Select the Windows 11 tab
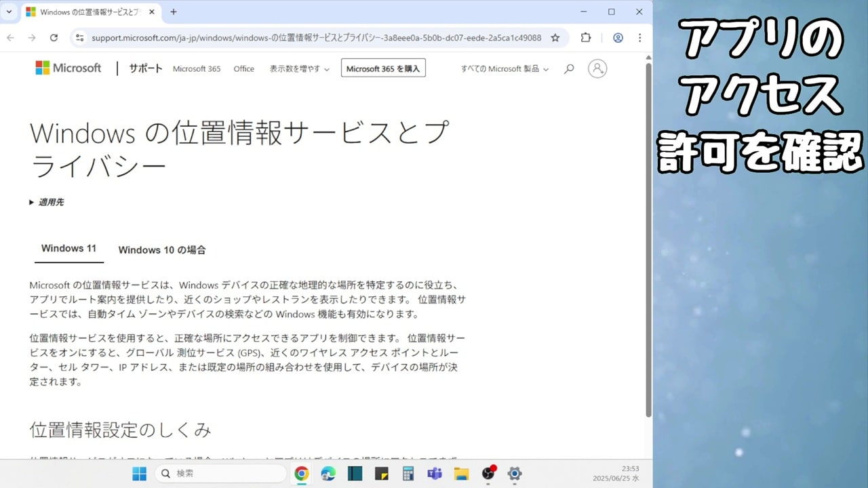 point(68,249)
